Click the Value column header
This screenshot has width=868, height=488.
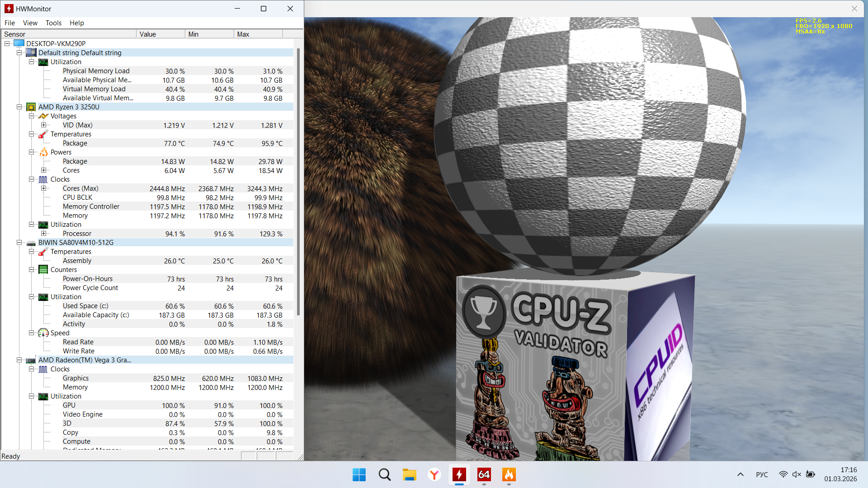tap(160, 34)
